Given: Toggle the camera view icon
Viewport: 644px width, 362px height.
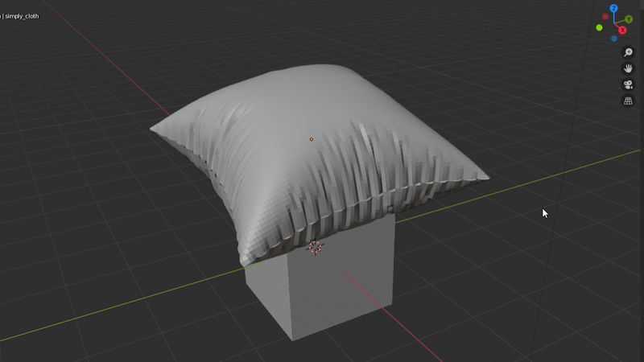Looking at the screenshot, I should tap(628, 85).
